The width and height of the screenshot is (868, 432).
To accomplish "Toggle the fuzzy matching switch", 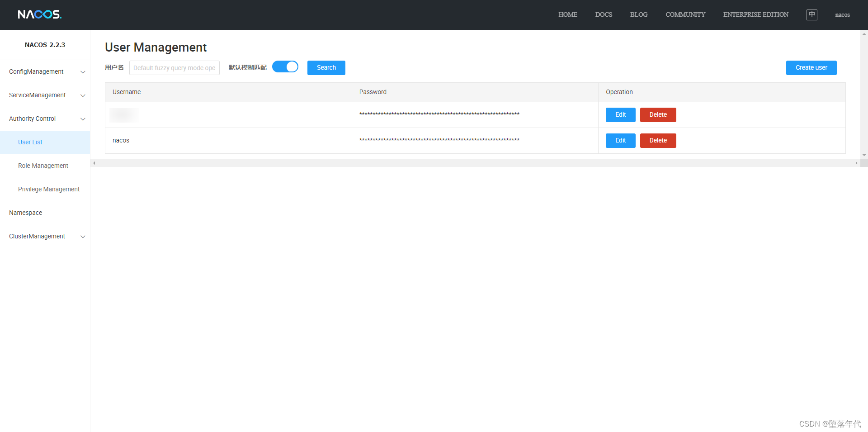I will tap(285, 67).
